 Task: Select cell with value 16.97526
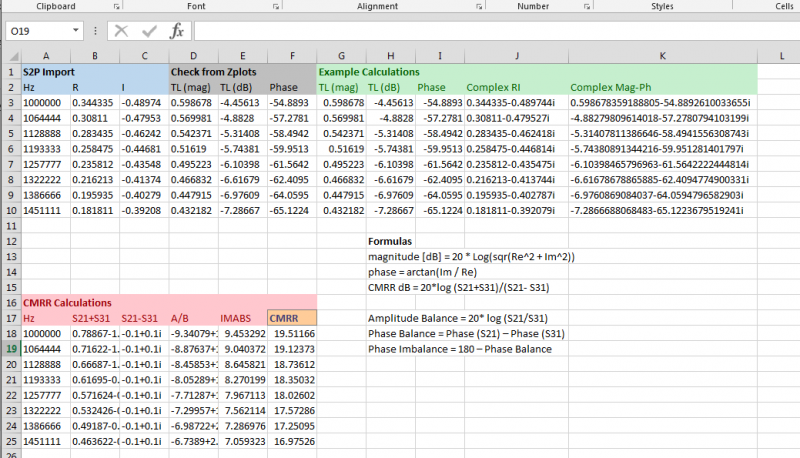coord(292,441)
